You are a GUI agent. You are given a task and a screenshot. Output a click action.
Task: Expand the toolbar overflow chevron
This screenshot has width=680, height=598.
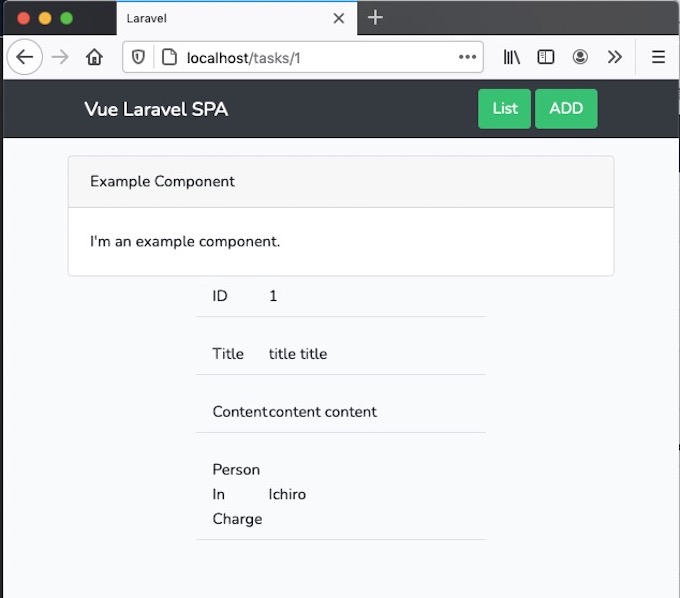(614, 57)
